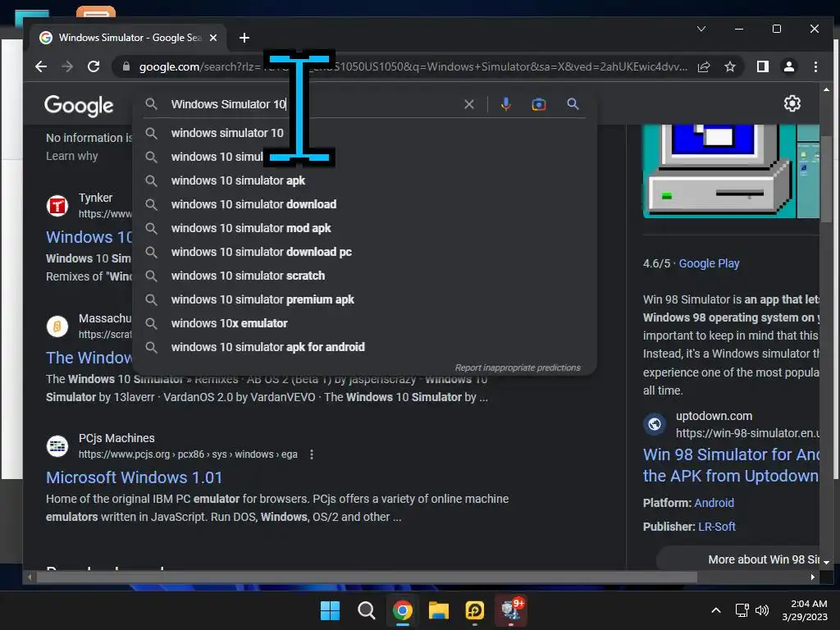This screenshot has height=630, width=840.
Task: Open Google quick settings gear
Action: pos(792,103)
